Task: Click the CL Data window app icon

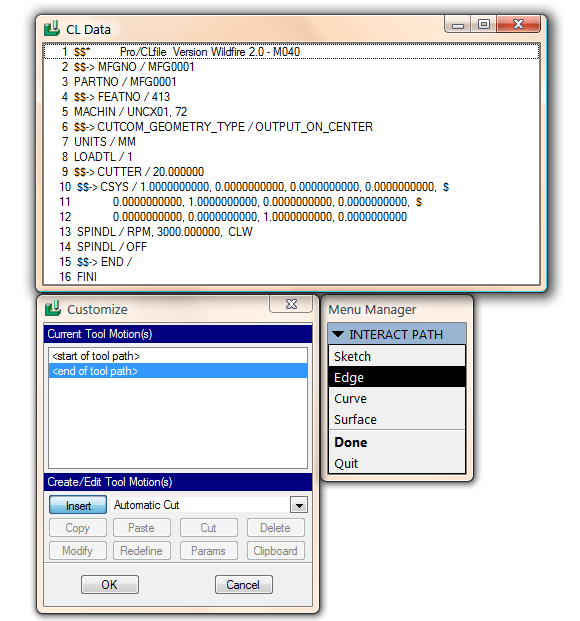Action: coord(52,29)
